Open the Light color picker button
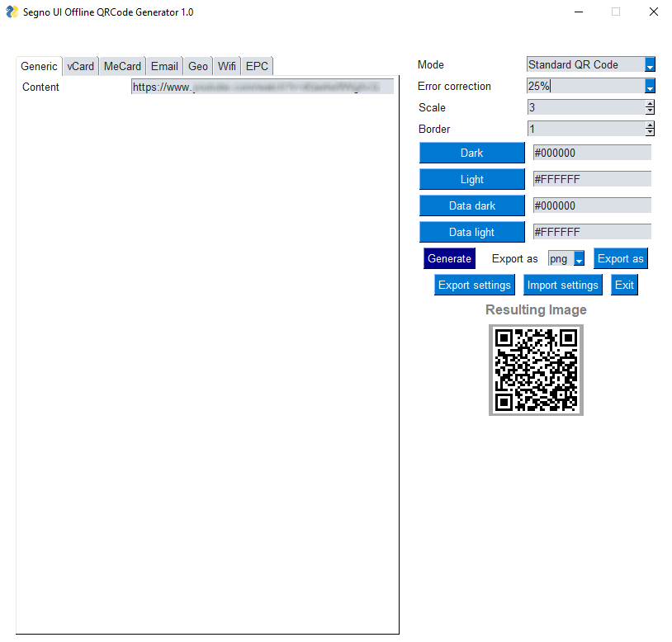The height and width of the screenshot is (642, 672). [472, 179]
